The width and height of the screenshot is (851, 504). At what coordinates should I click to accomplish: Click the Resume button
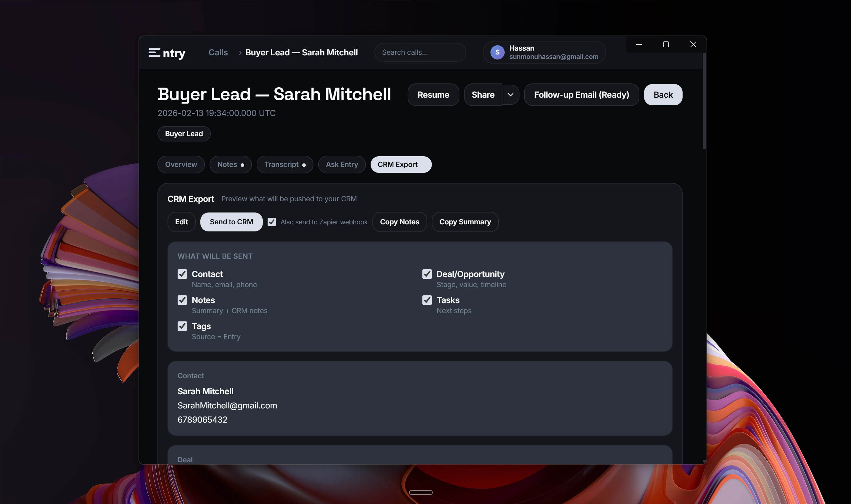(x=433, y=95)
